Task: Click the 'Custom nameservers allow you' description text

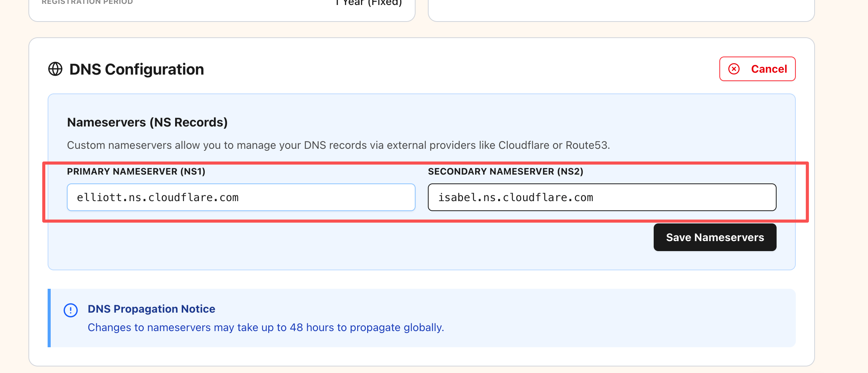Action: [x=338, y=145]
